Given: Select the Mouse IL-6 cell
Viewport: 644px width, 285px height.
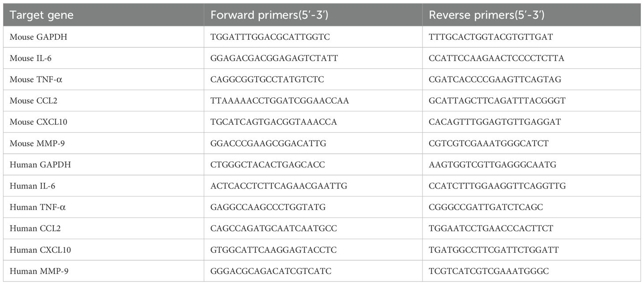Looking at the screenshot, I should [32, 58].
